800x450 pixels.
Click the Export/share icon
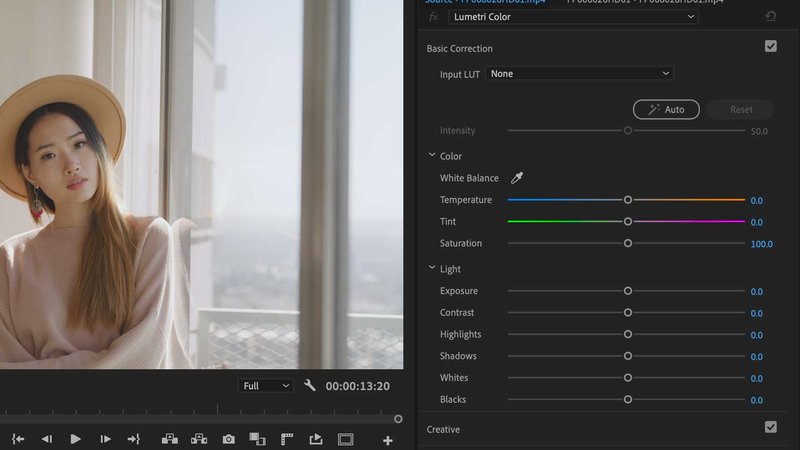click(x=316, y=439)
